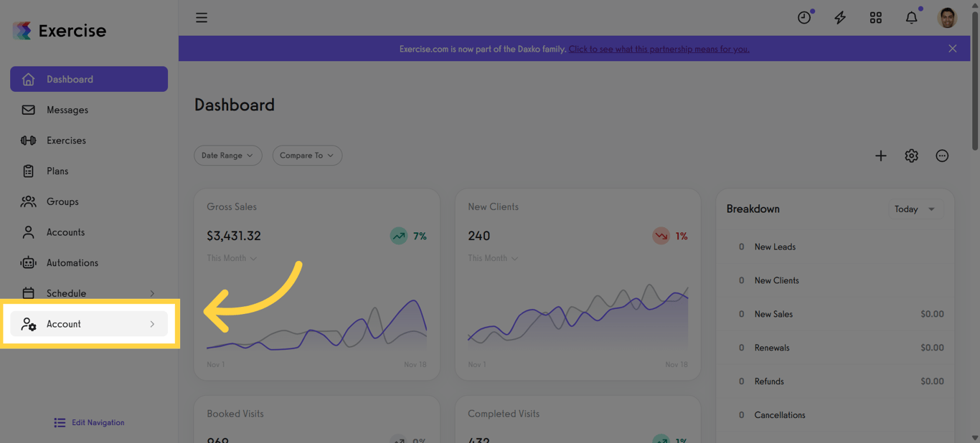Select New Clients breakdown row
Image resolution: width=980 pixels, height=443 pixels.
[x=835, y=280]
